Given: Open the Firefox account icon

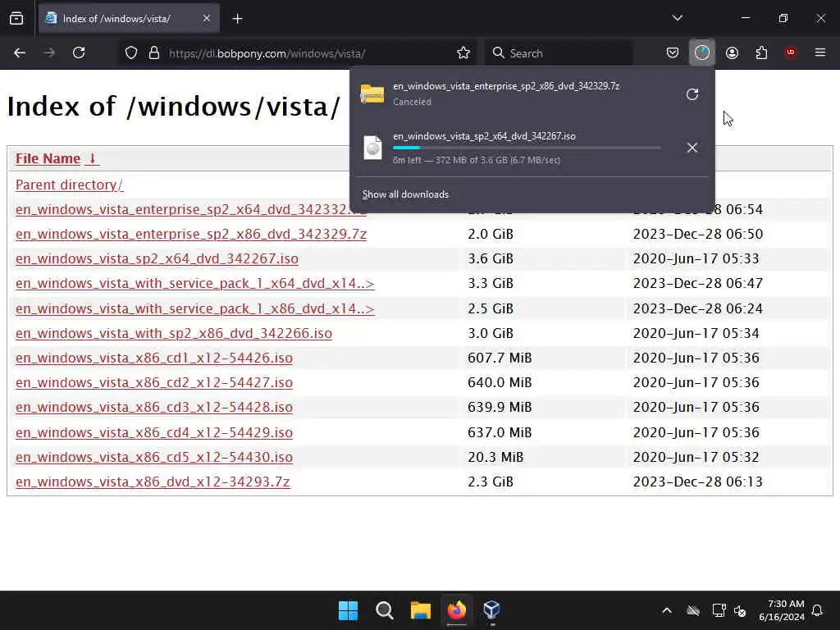Looking at the screenshot, I should pyautogui.click(x=732, y=52).
